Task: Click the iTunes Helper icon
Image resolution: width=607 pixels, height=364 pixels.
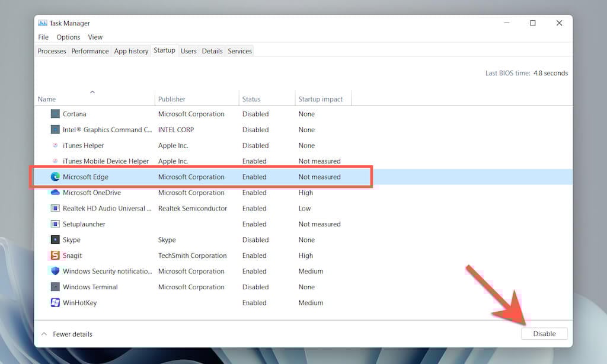Action: point(55,145)
